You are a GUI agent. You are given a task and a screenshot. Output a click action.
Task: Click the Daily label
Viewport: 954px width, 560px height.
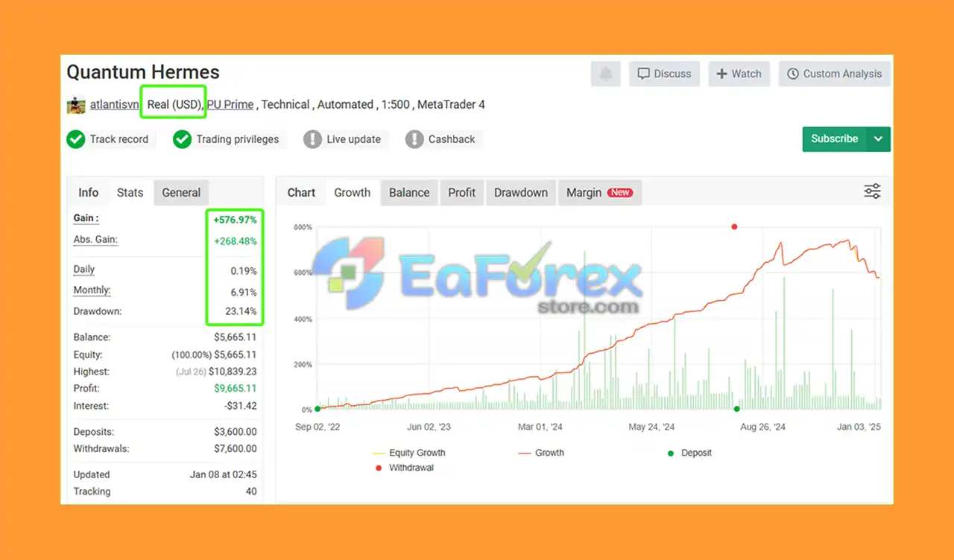click(84, 270)
